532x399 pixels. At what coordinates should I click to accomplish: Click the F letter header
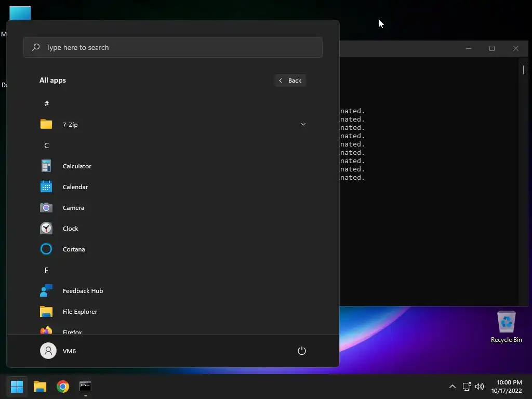(x=46, y=270)
